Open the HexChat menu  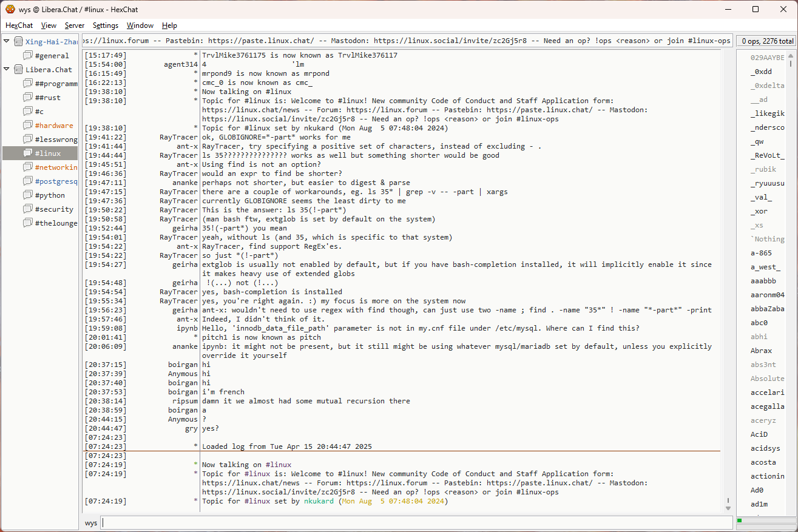(19, 25)
